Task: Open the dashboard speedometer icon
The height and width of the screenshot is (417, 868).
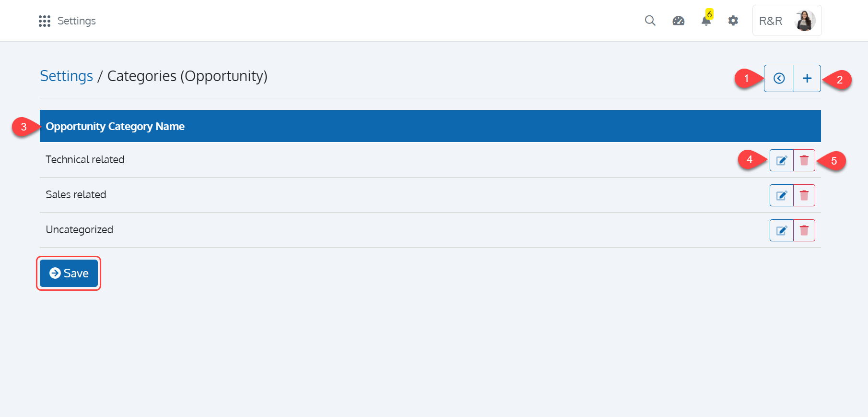Action: click(678, 21)
